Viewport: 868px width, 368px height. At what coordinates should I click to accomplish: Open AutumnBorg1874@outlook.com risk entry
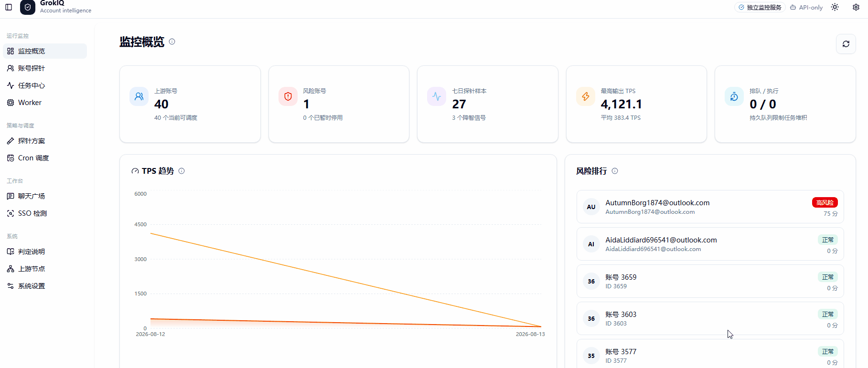710,207
